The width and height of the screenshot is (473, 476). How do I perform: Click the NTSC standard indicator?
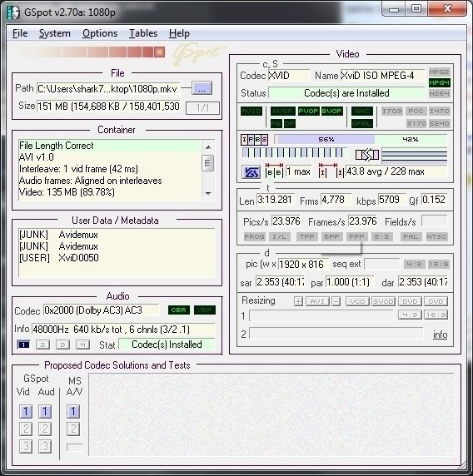pyautogui.click(x=436, y=236)
